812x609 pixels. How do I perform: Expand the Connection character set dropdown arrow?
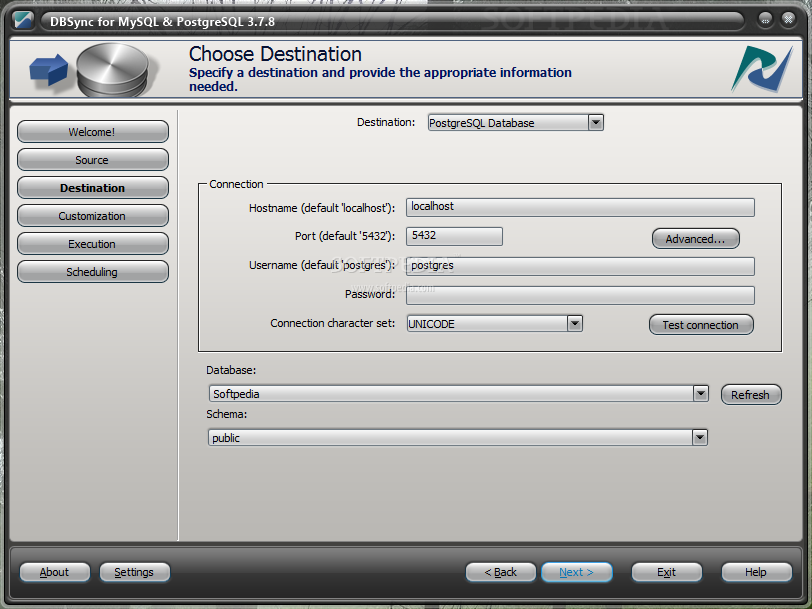[574, 324]
